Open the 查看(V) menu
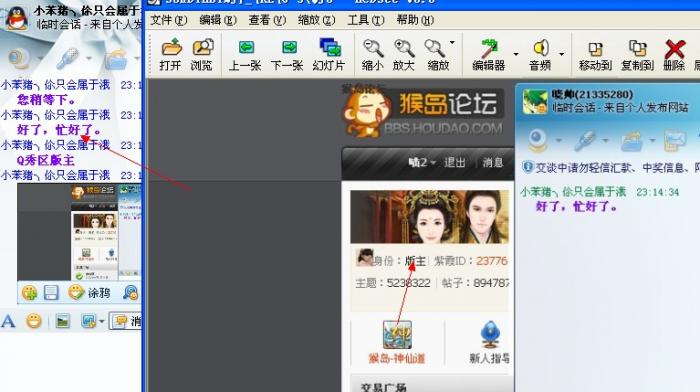The height and width of the screenshot is (392, 700). [267, 20]
